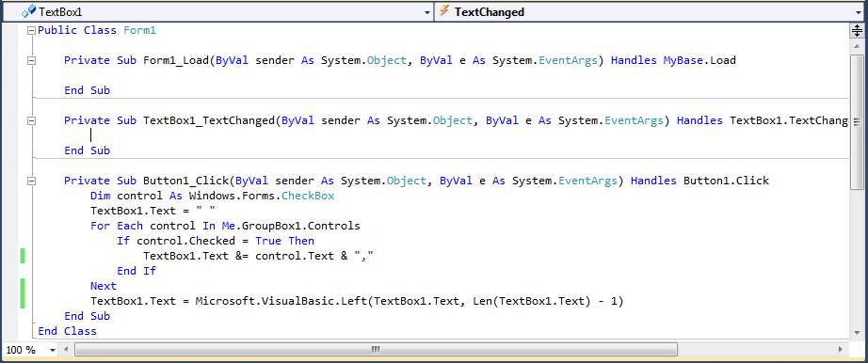This screenshot has width=868, height=363.
Task: Click the TextBox1 object icon in combo
Action: pos(28,11)
